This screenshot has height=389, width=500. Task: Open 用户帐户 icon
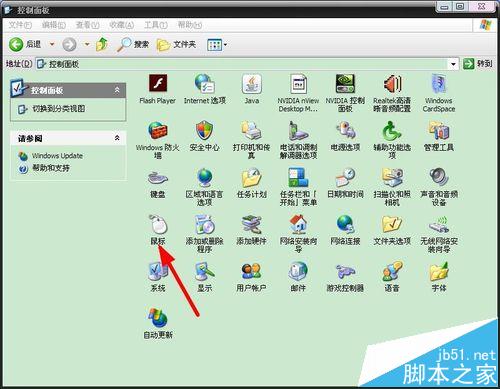(252, 271)
